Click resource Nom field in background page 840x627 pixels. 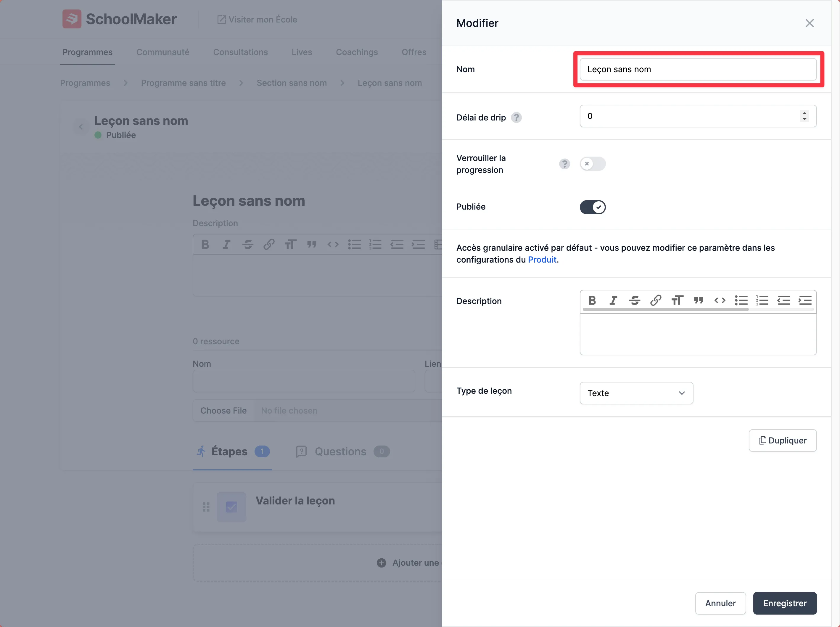point(303,381)
